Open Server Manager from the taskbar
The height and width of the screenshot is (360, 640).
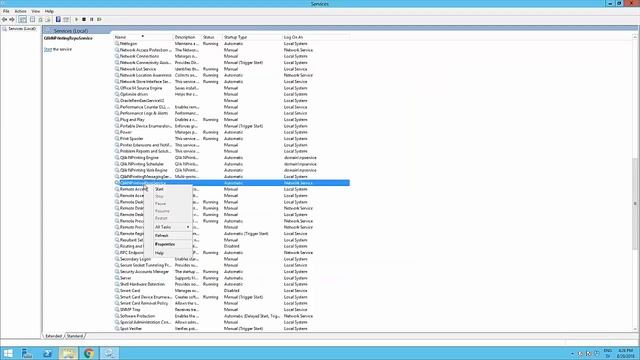pyautogui.click(x=27, y=353)
